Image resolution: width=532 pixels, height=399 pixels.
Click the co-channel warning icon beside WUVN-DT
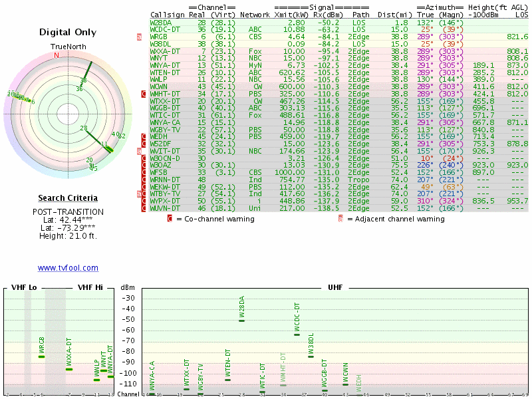(x=144, y=208)
